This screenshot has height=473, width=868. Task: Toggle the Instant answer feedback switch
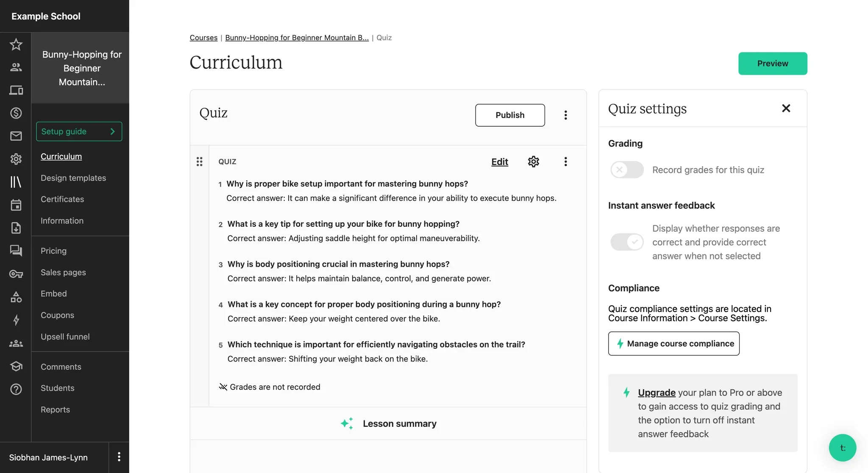pos(627,242)
